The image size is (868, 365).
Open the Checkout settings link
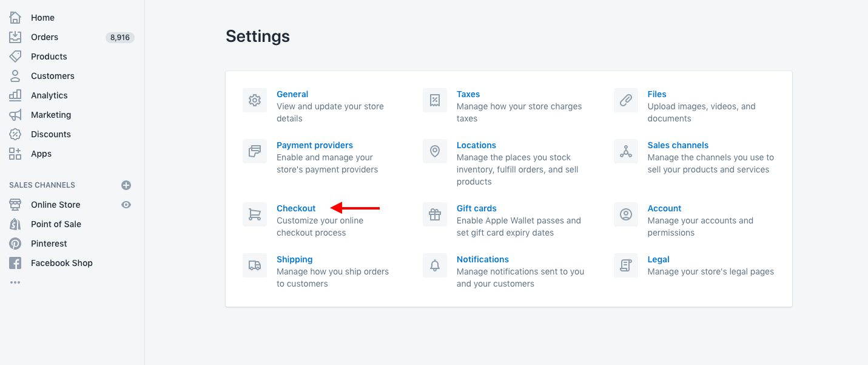pos(296,208)
